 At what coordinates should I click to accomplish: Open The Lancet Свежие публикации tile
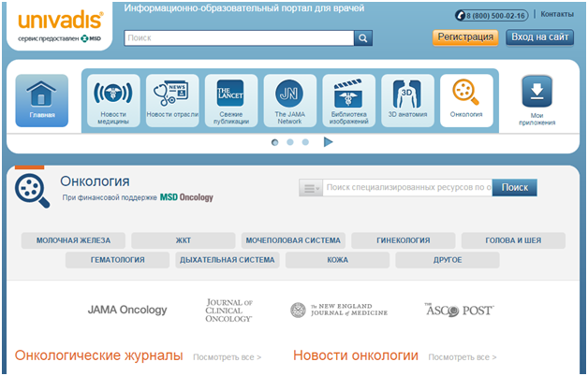pyautogui.click(x=231, y=100)
